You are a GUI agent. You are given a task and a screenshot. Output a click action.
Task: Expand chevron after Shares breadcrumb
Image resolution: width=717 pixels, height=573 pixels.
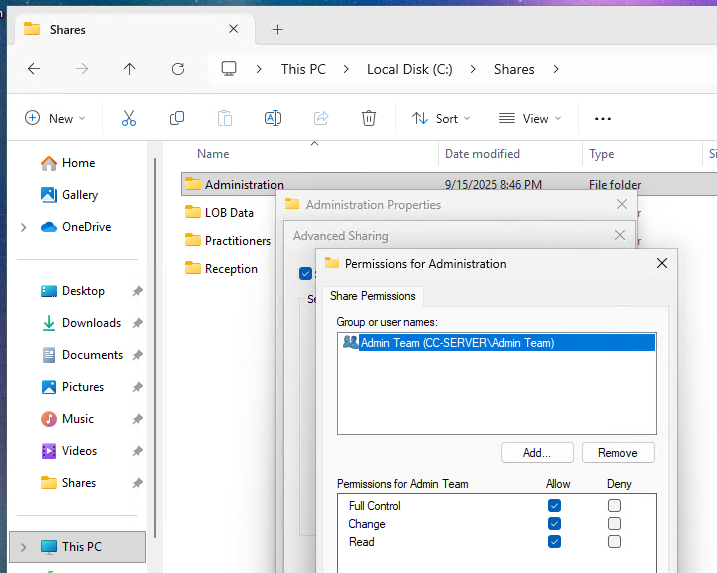[x=556, y=69]
